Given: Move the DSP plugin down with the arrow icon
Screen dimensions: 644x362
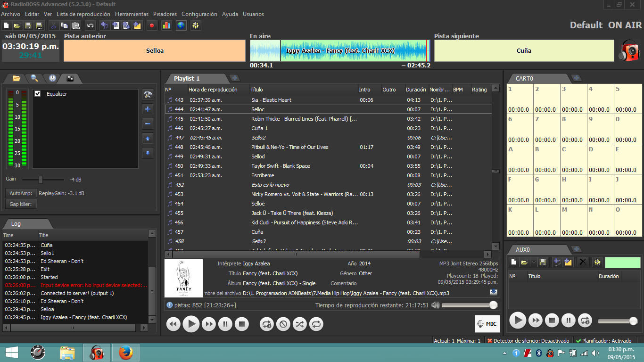Looking at the screenshot, I should 148,153.
